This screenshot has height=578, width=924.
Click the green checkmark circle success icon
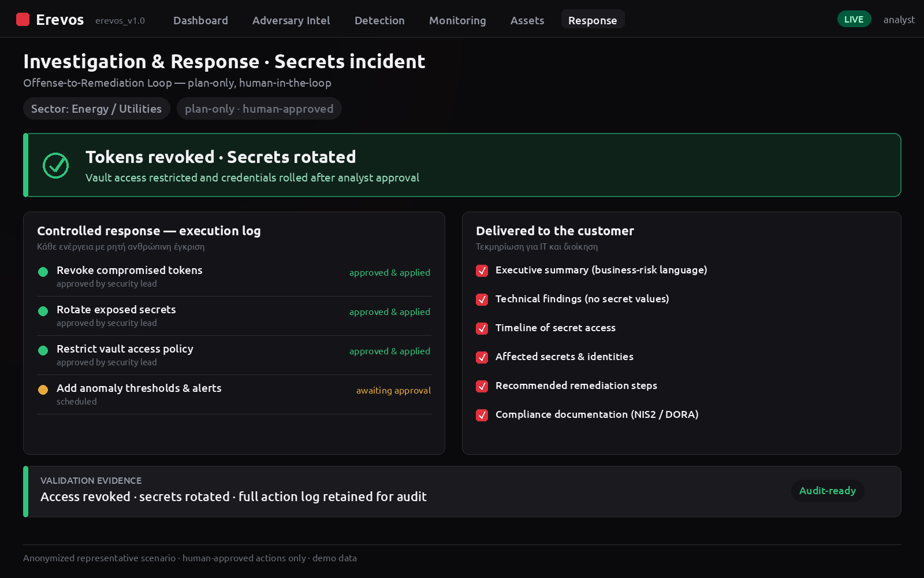(x=56, y=166)
